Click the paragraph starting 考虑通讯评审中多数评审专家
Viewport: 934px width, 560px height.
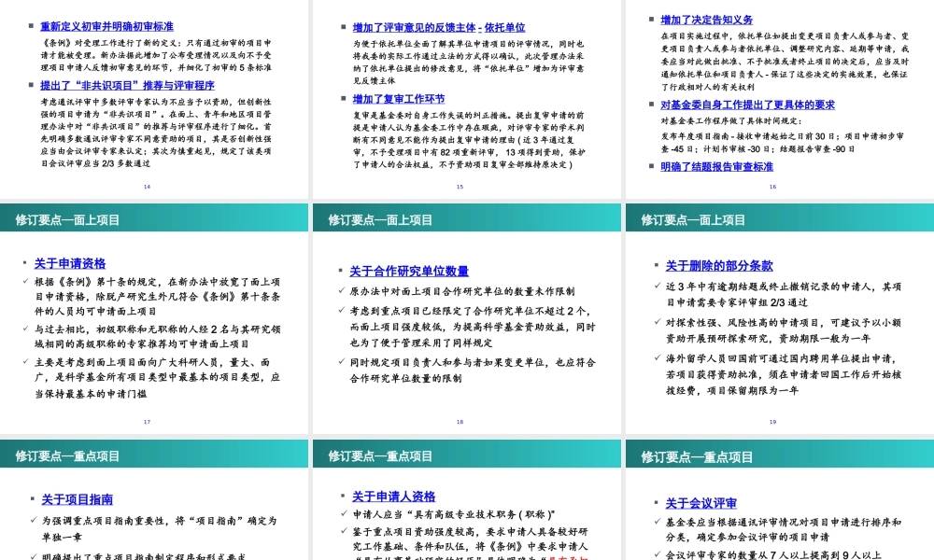156,133
